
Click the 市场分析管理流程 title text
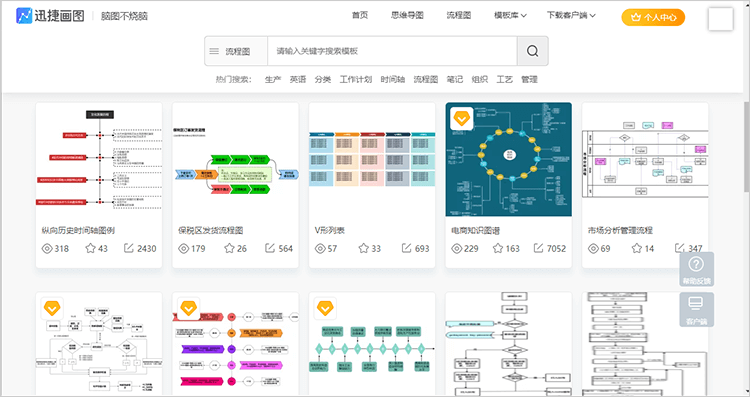point(620,231)
